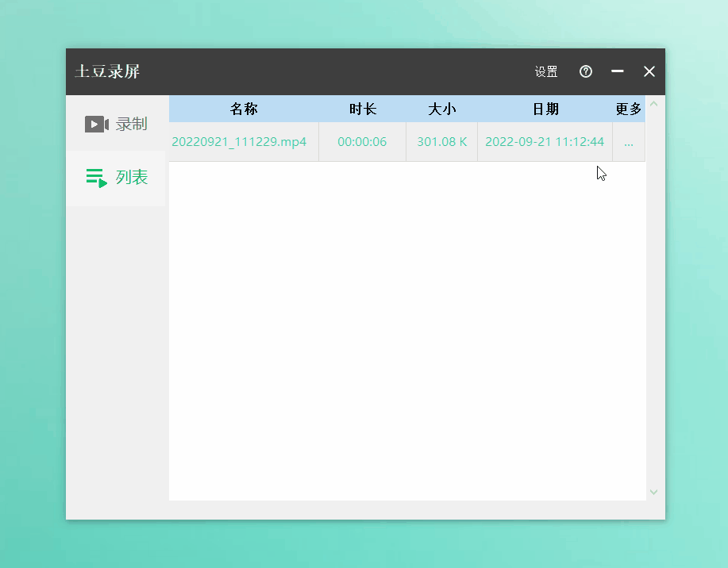Image resolution: width=728 pixels, height=568 pixels.
Task: Click the 设置 settings item in title bar
Action: coord(545,71)
